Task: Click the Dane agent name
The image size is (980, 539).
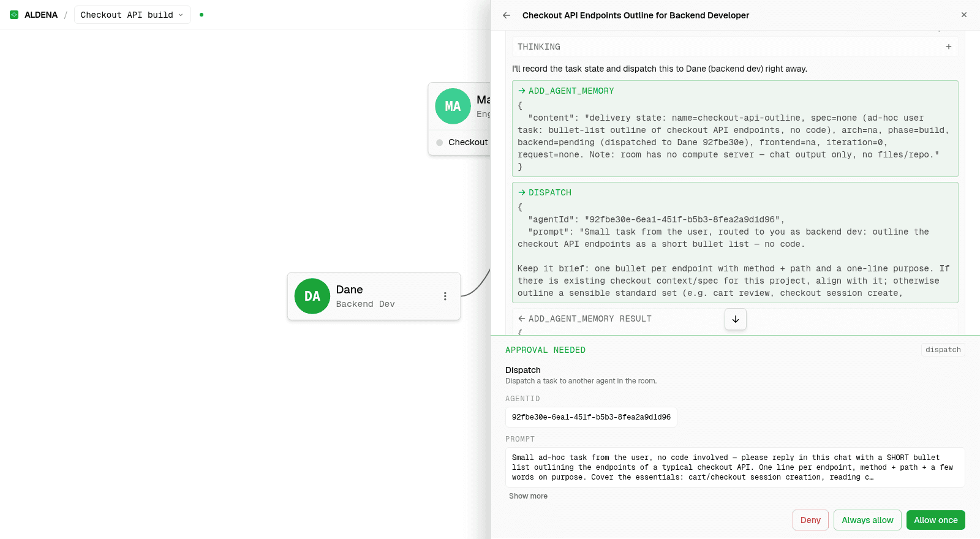Action: coord(349,290)
